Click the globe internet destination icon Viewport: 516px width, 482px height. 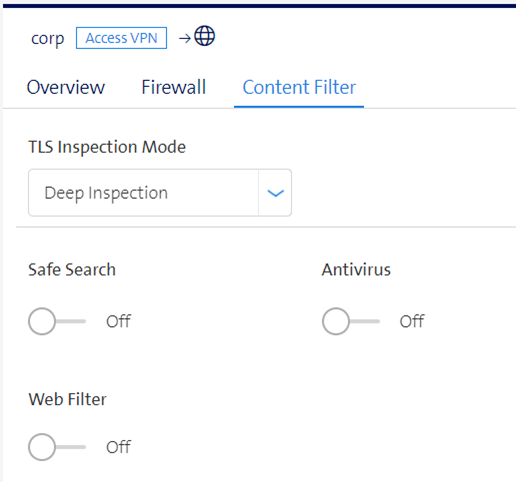pos(205,36)
